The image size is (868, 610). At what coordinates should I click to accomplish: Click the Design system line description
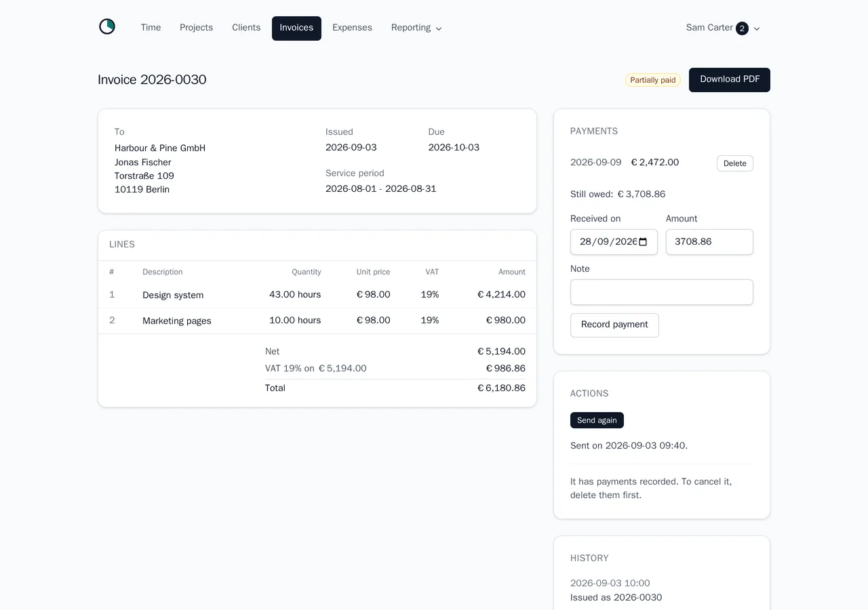[x=173, y=295]
